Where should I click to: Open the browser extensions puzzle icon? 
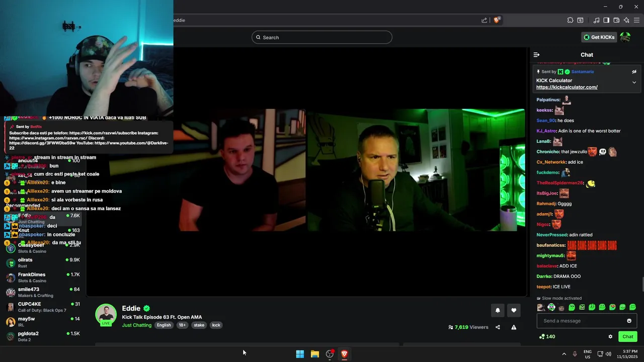coord(570,20)
